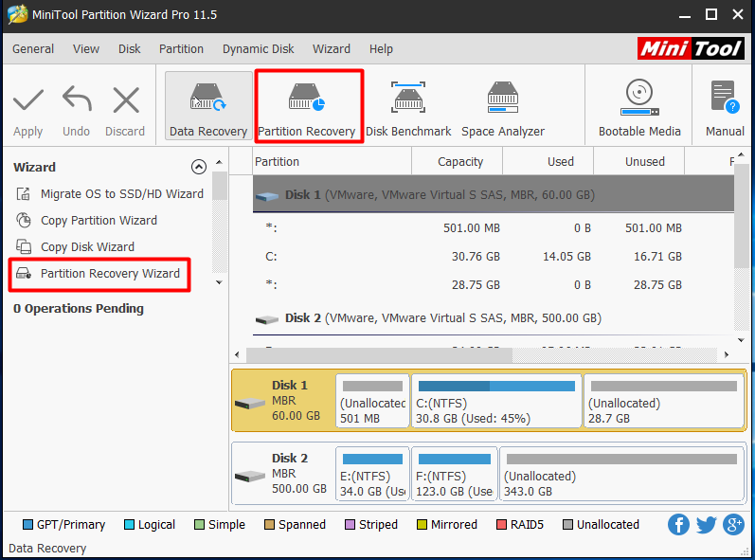Select Disk 1 60.00 GB header row
This screenshot has height=560, width=755.
pos(493,194)
